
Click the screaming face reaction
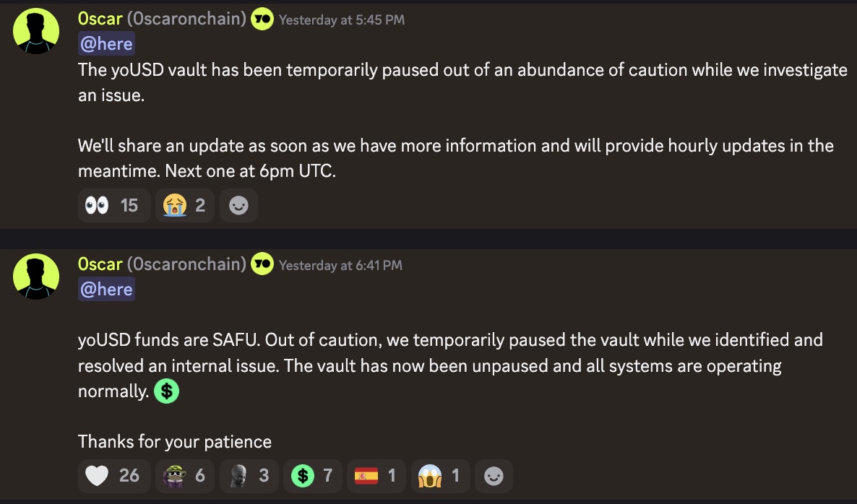point(439,476)
